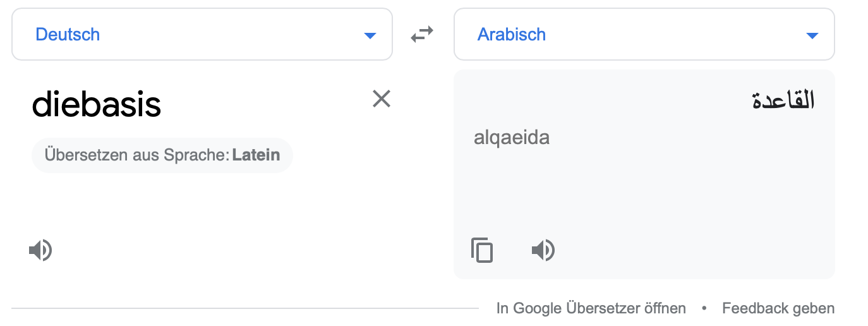Expand the Arabisch language dropdown arrow
This screenshot has width=868, height=326.
click(x=812, y=35)
